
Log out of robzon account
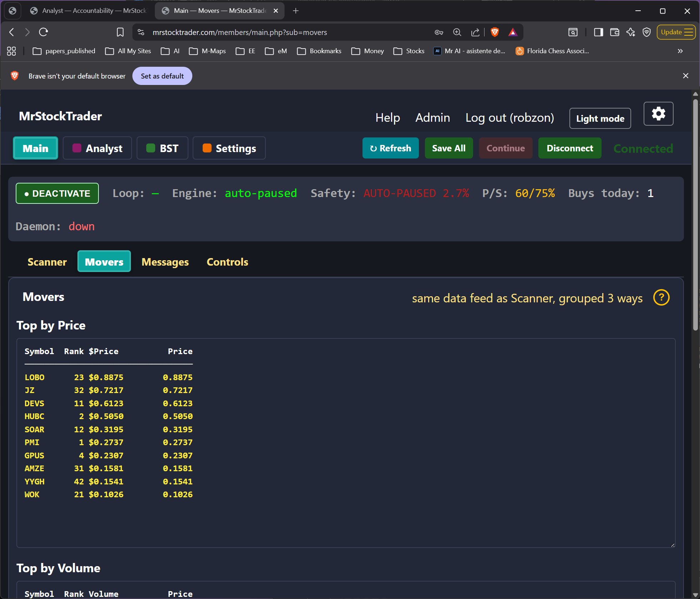pos(509,117)
